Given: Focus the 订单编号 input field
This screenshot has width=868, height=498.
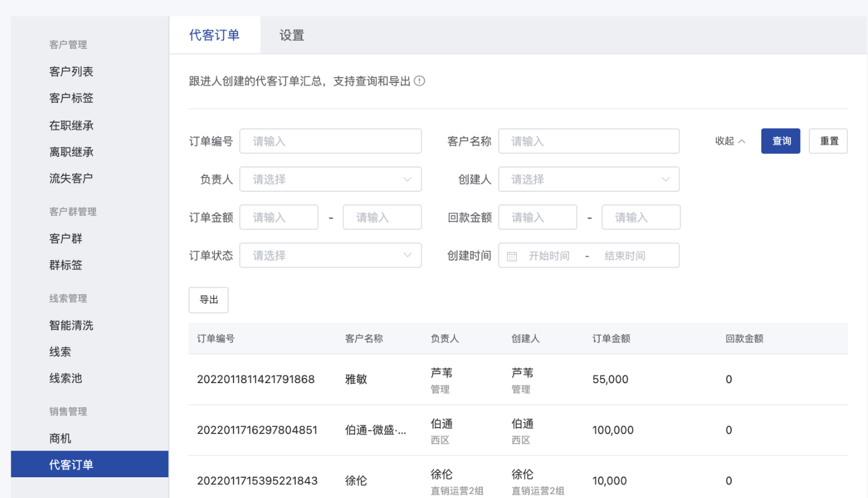Looking at the screenshot, I should coord(331,141).
